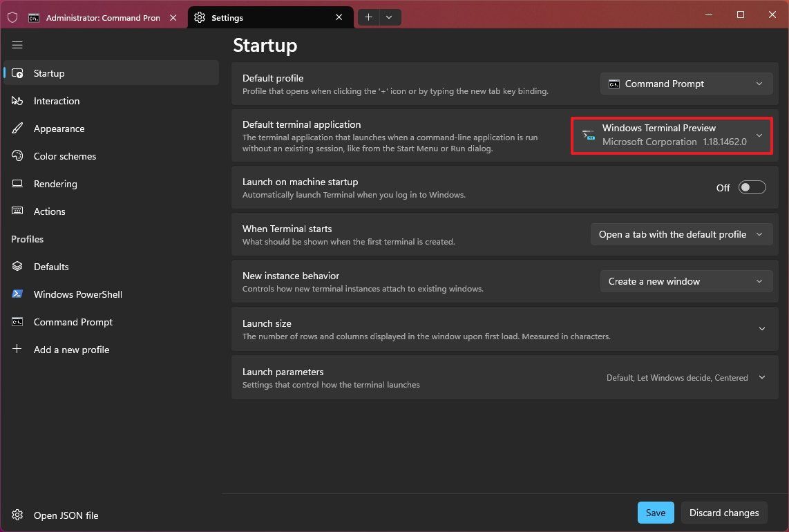
Task: Select the Defaults profile page
Action: click(x=51, y=267)
